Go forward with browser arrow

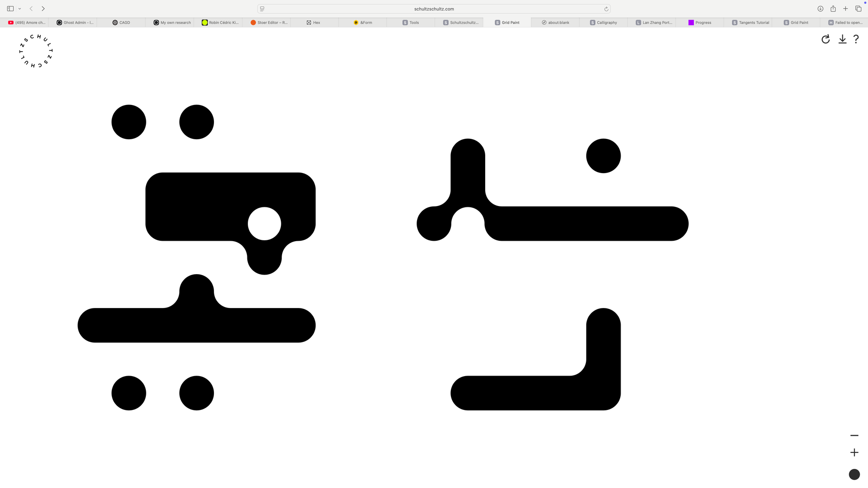point(43,9)
